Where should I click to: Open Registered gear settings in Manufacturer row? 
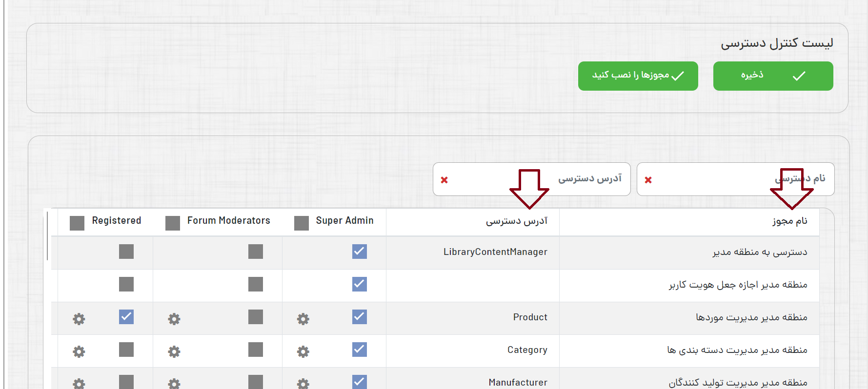(x=79, y=384)
